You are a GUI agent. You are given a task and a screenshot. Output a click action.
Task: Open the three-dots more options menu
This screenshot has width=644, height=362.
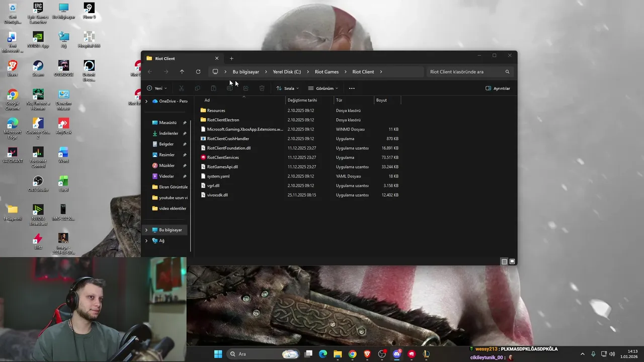352,88
